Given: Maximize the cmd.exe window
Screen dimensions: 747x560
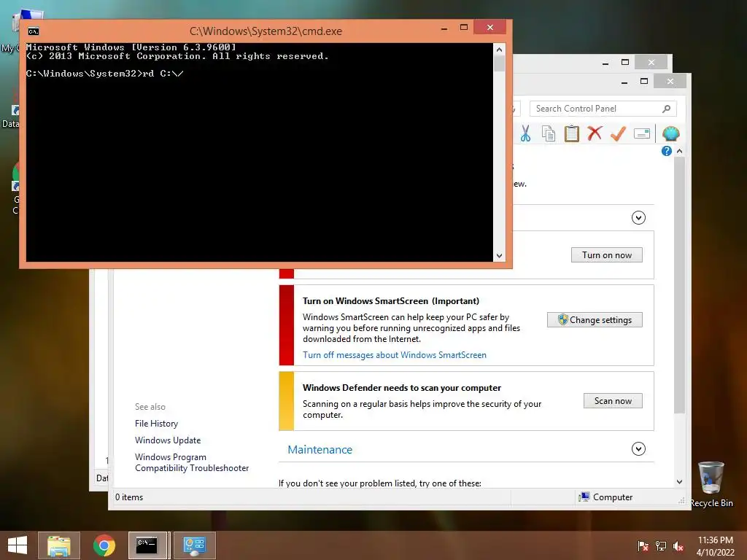Looking at the screenshot, I should [x=463, y=28].
